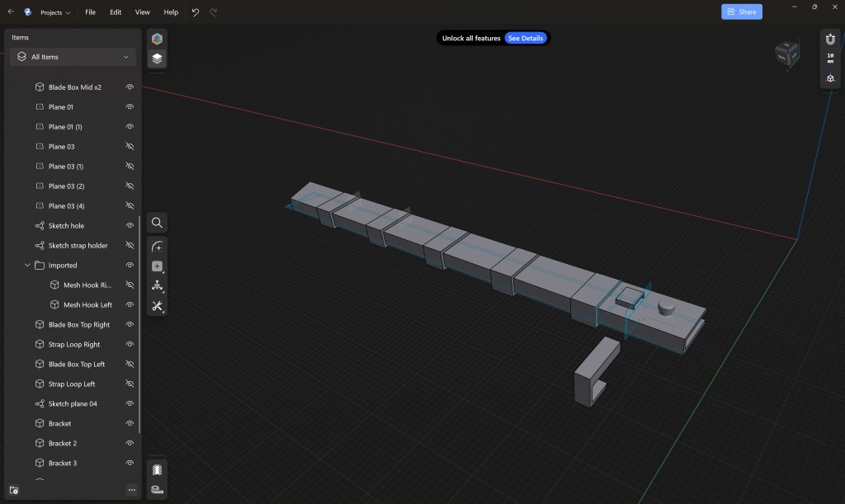Toggle visibility of Strap Loop Right
Screen dimensions: 845x504
130,345
